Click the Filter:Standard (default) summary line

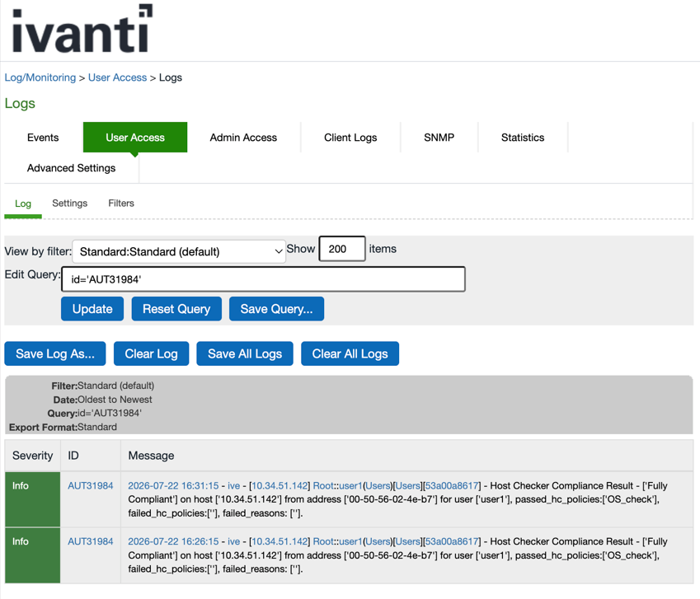103,386
